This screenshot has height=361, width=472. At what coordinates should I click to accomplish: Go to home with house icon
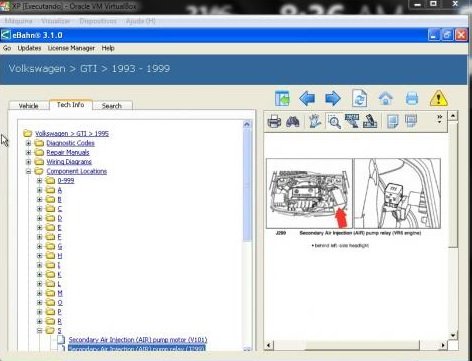pos(386,99)
